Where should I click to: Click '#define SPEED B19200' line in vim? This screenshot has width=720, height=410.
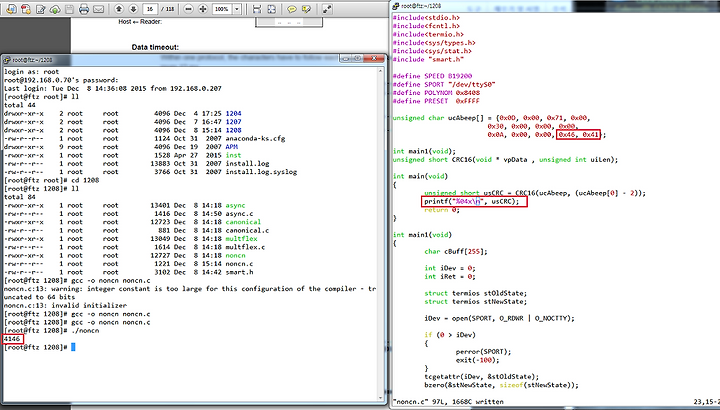tap(432, 76)
